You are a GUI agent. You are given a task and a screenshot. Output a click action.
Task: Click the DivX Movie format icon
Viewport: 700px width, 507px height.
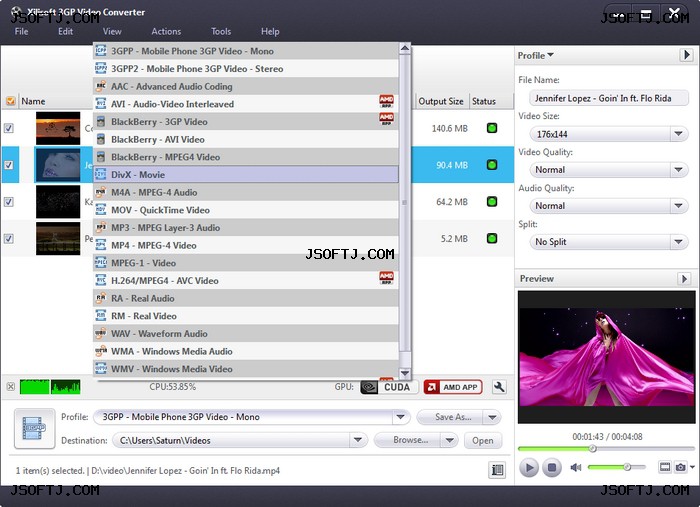[101, 175]
